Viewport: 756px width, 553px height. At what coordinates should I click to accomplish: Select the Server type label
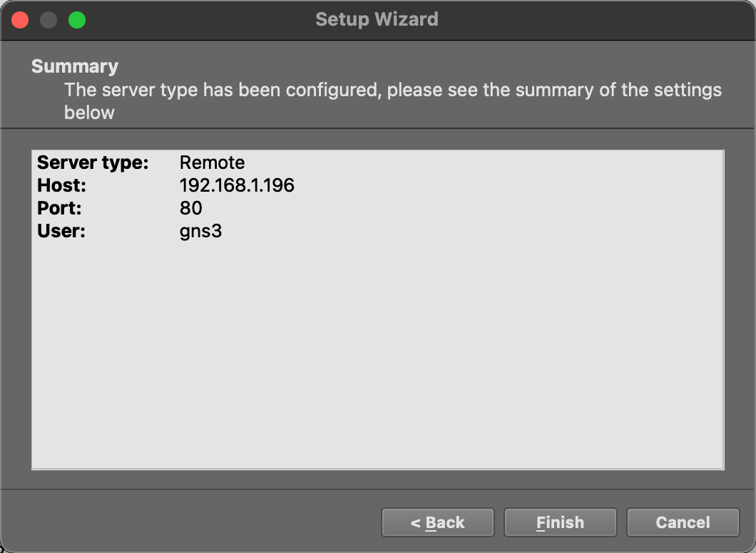pyautogui.click(x=93, y=162)
